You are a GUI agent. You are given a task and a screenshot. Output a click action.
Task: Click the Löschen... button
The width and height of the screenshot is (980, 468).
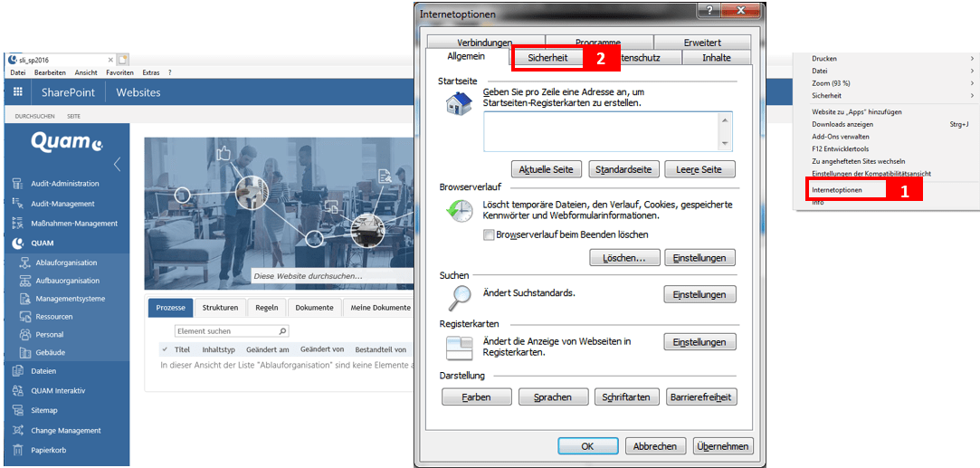625,257
